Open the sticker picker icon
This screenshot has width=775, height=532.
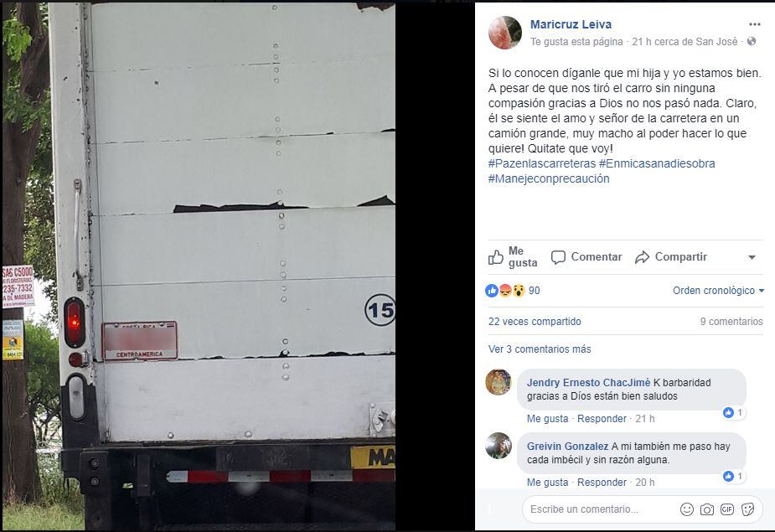[748, 509]
